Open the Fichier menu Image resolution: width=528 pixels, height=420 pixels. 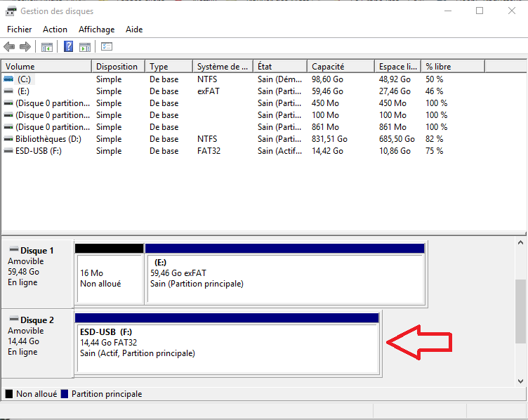tap(20, 29)
